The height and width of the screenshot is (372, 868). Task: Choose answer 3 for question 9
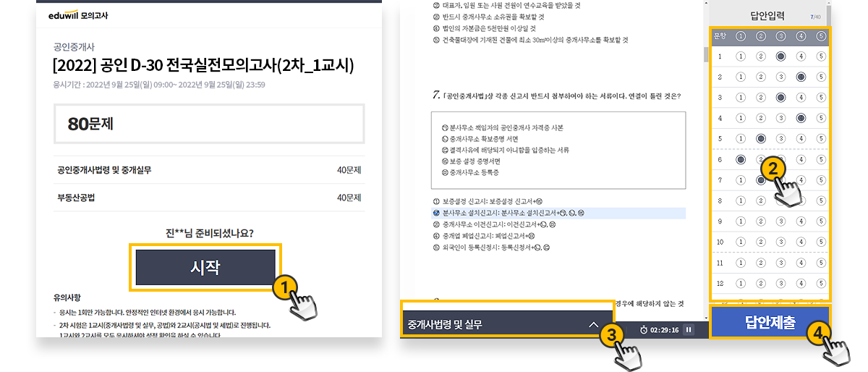[x=780, y=221]
